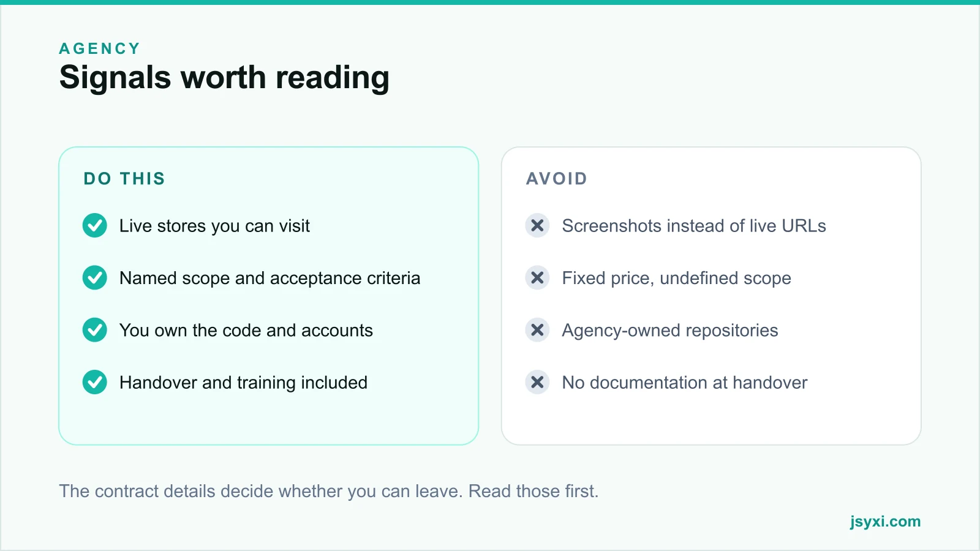This screenshot has width=980, height=551.
Task: Click the checkmark next to Named scope
Action: [95, 277]
